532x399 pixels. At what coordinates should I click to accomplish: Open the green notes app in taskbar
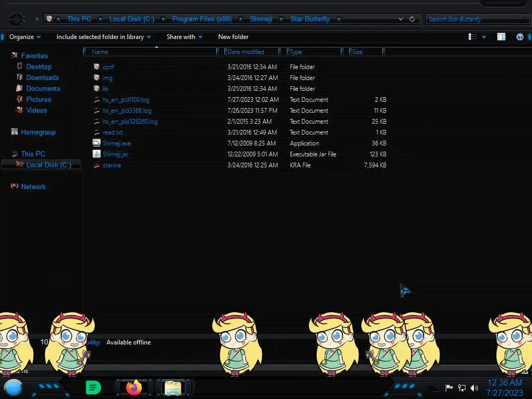[94, 388]
